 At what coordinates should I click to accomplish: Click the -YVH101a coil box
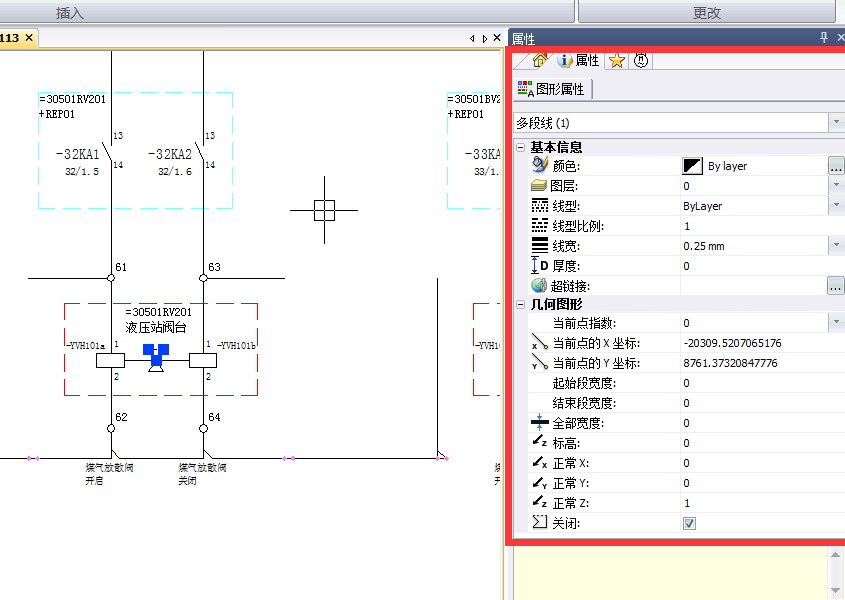(x=110, y=361)
